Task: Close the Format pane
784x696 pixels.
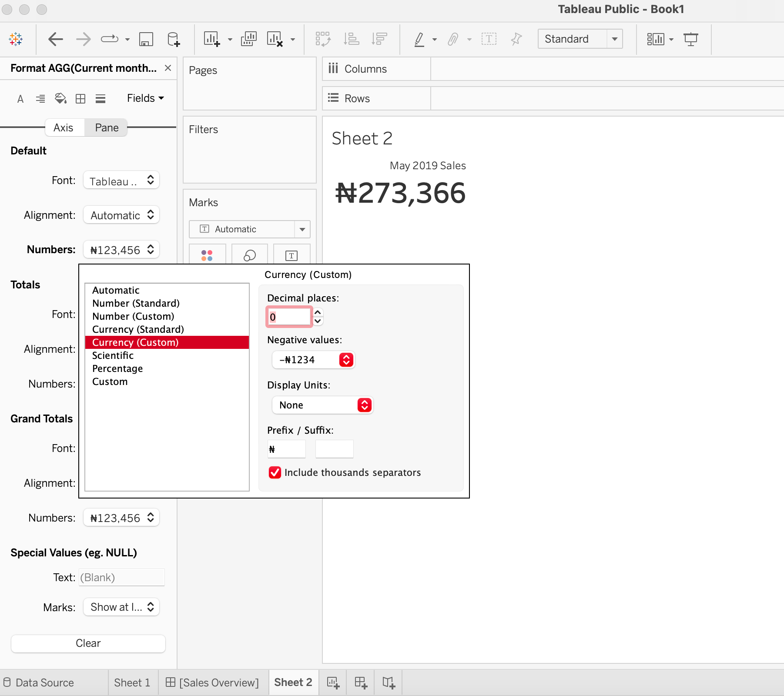Action: [168, 68]
